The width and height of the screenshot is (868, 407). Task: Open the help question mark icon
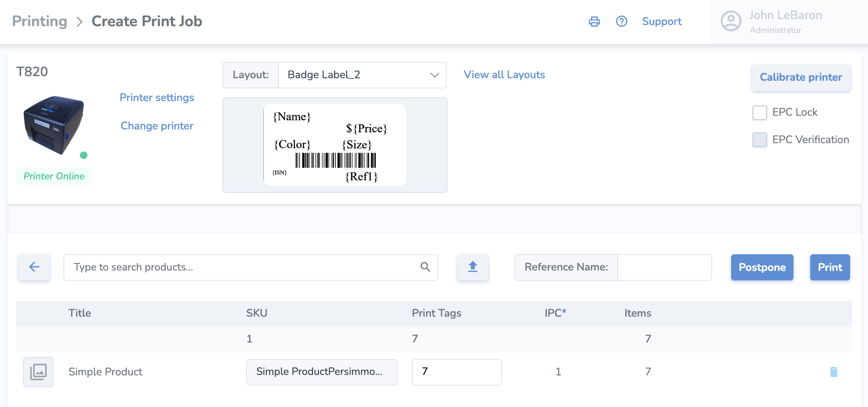621,21
